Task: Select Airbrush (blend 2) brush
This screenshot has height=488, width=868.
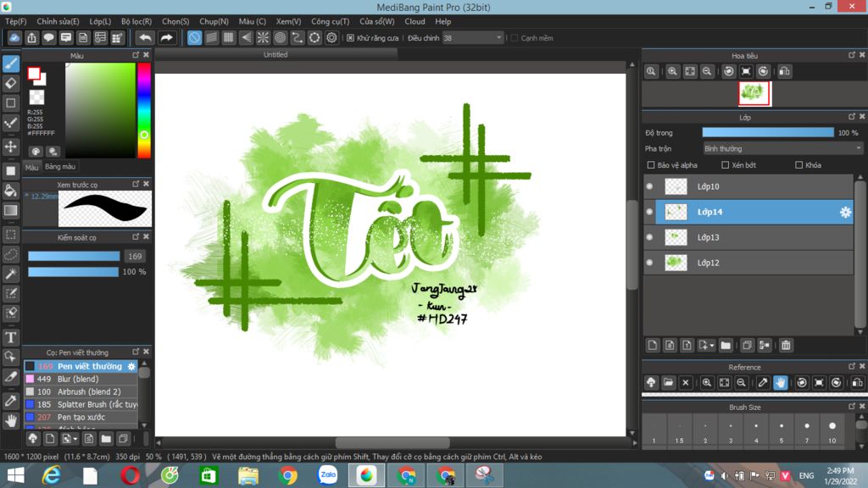Action: [81, 391]
